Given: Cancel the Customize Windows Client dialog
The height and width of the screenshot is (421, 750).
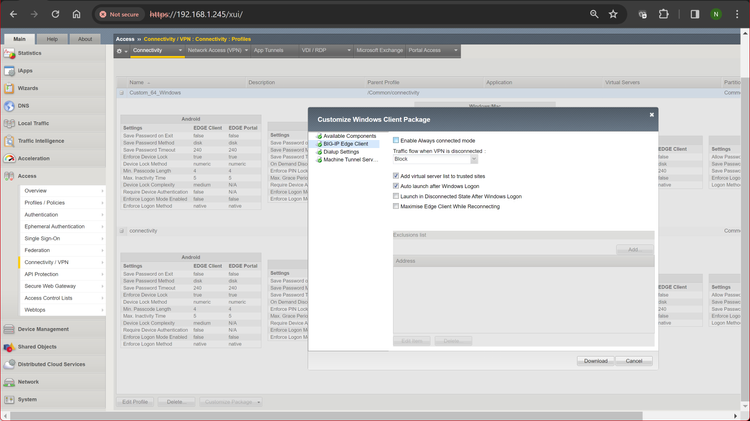Looking at the screenshot, I should tap(633, 361).
